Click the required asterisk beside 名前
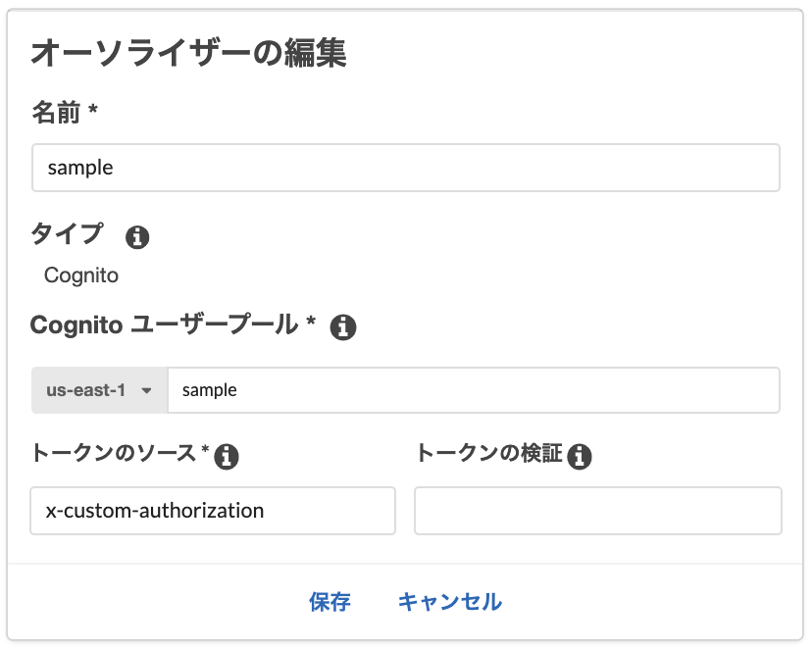This screenshot has width=812, height=649. point(93,113)
